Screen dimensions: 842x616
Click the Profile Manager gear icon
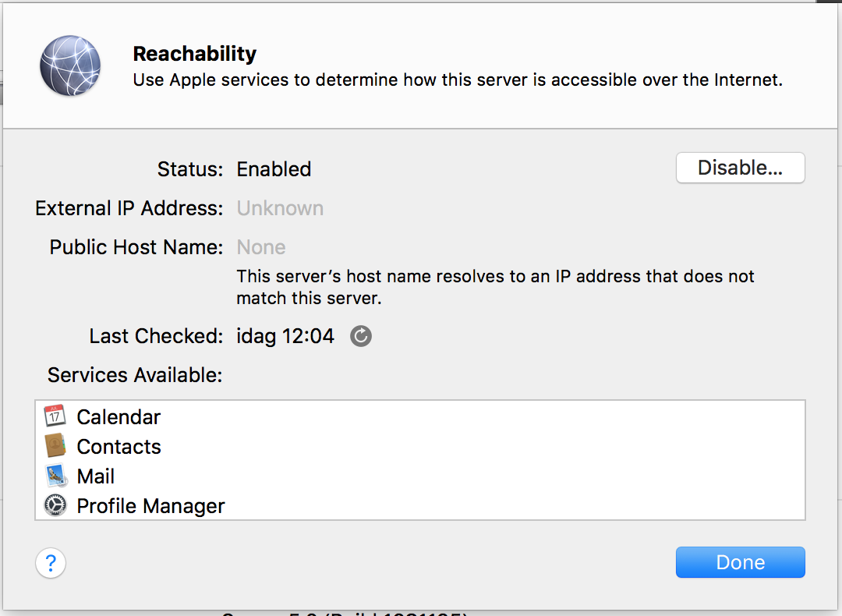click(x=55, y=505)
